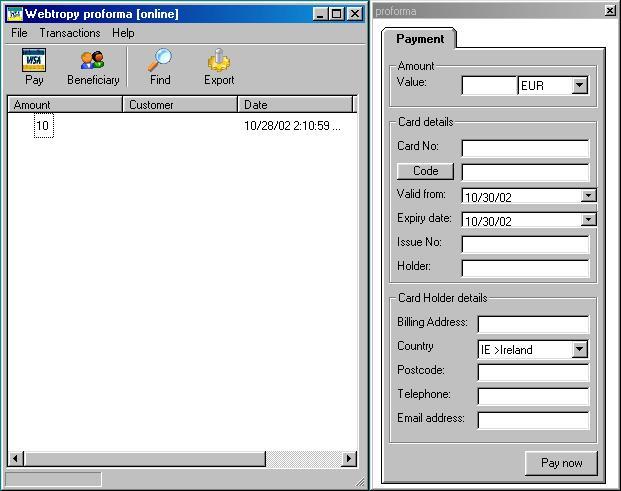Click the Pay now button

[x=561, y=463]
